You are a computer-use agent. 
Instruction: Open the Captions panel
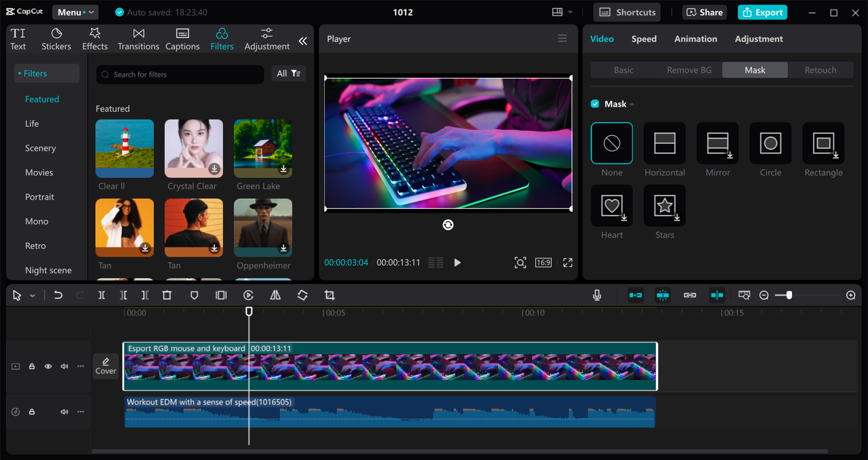coord(182,39)
